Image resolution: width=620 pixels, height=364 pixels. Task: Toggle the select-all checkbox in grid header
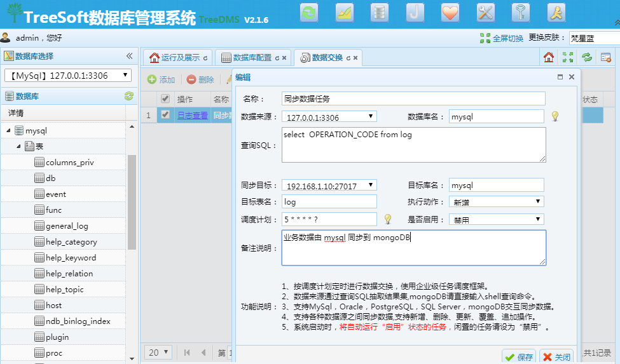[x=165, y=98]
